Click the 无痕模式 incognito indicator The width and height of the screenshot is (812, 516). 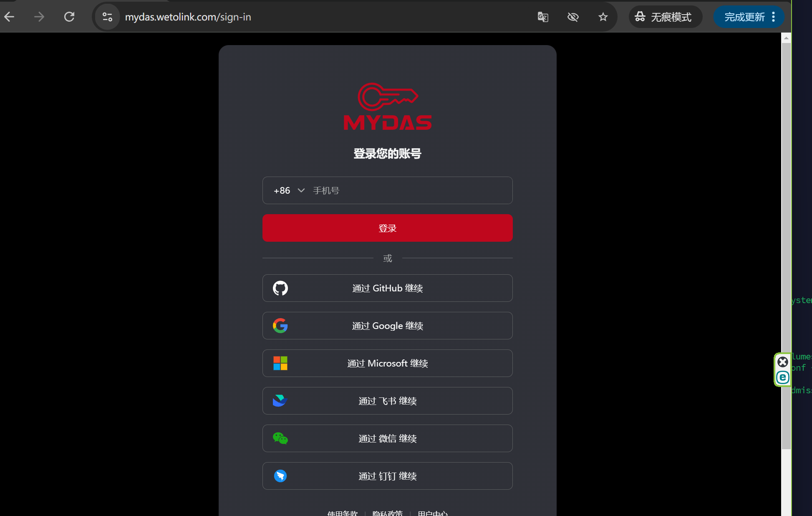(x=665, y=17)
